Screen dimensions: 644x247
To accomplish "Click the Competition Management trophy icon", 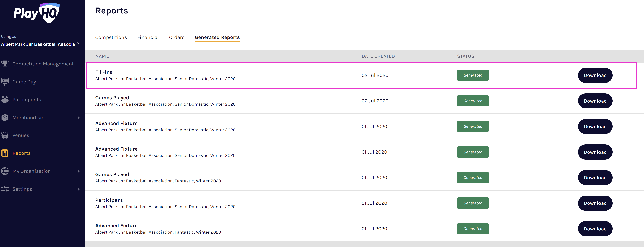I will [5, 64].
